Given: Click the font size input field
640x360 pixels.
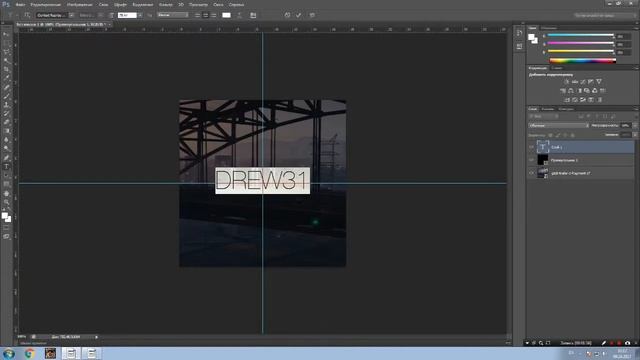Looking at the screenshot, I should (x=127, y=15).
